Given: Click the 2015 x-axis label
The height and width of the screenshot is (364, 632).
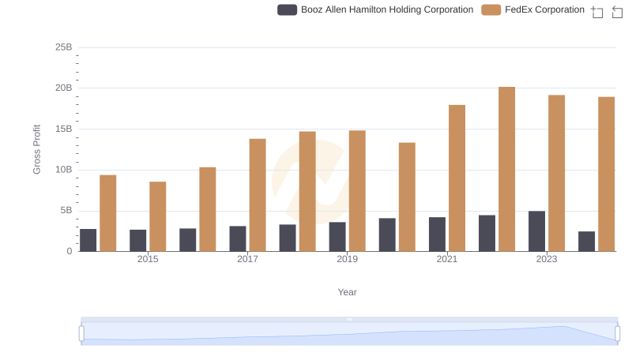Looking at the screenshot, I should click(148, 259).
